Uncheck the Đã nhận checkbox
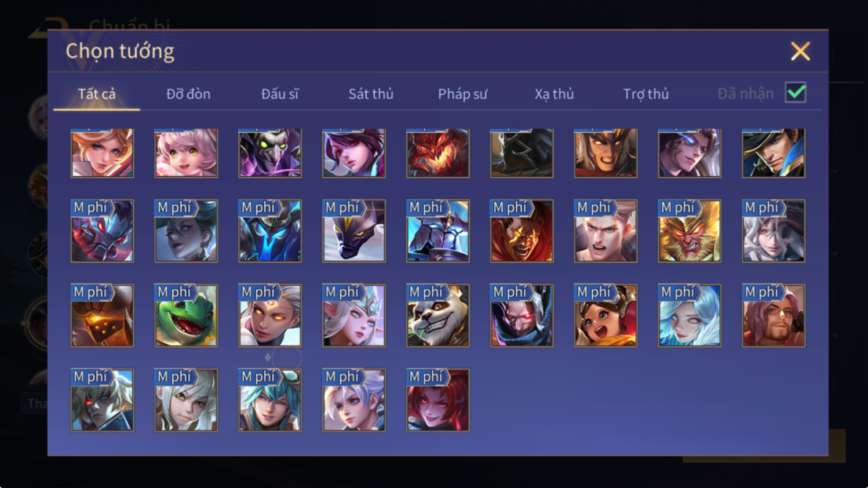868x488 pixels. click(x=796, y=92)
